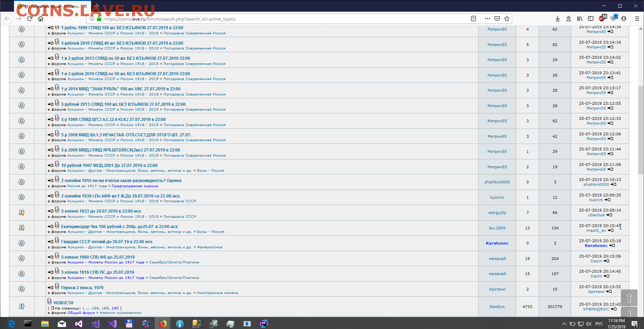Open Windows notification center icon
The image size is (644, 329).
click(x=635, y=324)
